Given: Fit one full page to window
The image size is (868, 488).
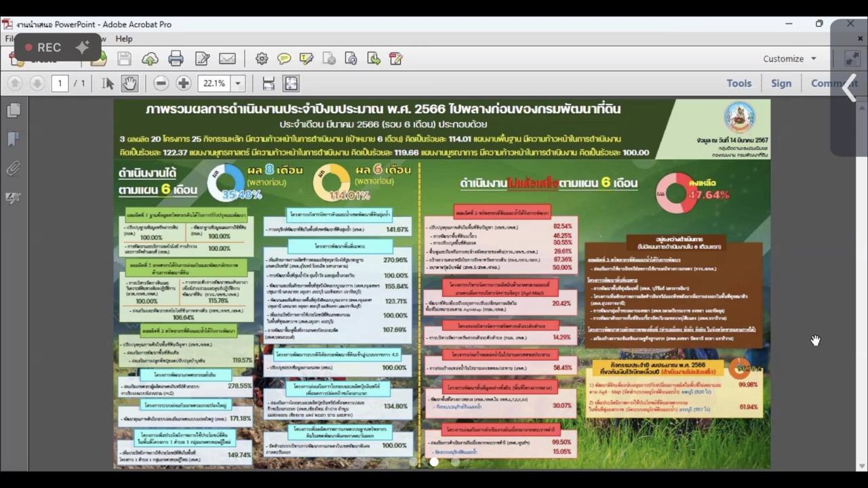Looking at the screenshot, I should (291, 83).
